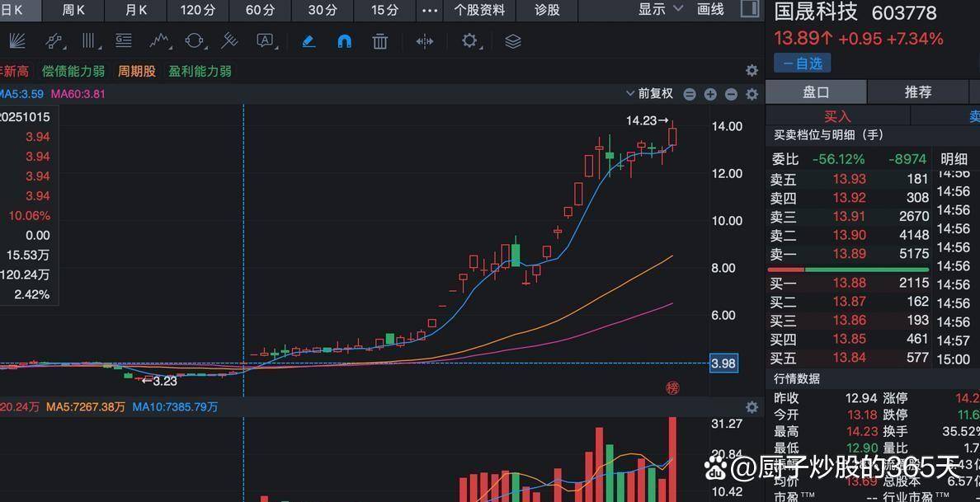Select the Gann fan drawing tool
The width and height of the screenshot is (980, 502).
click(16, 41)
